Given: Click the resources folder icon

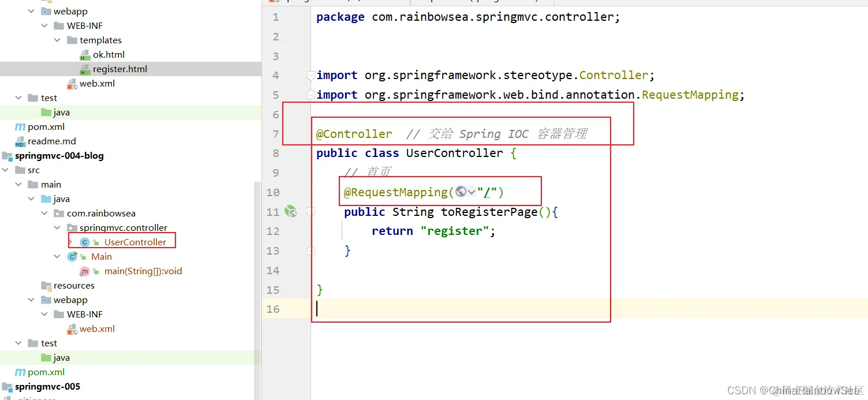Looking at the screenshot, I should point(46,286).
